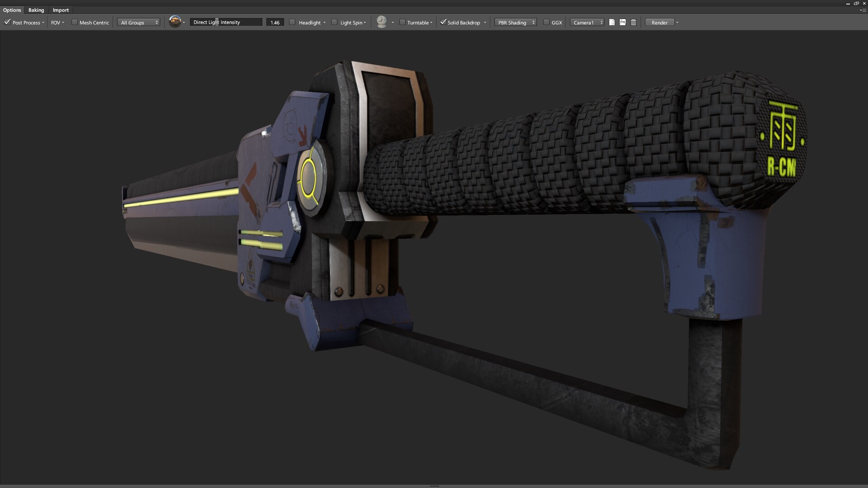The height and width of the screenshot is (488, 868).
Task: Enable the Headlight checkbox
Action: coord(292,22)
